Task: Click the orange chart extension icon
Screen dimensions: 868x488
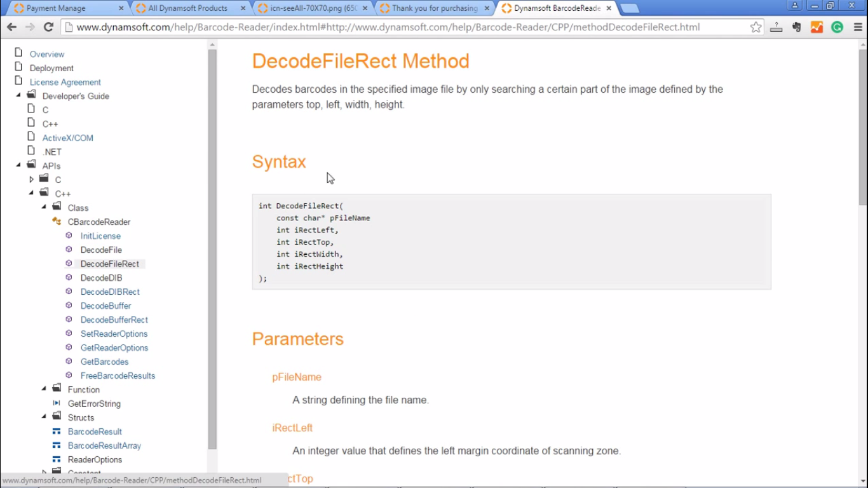Action: (817, 27)
